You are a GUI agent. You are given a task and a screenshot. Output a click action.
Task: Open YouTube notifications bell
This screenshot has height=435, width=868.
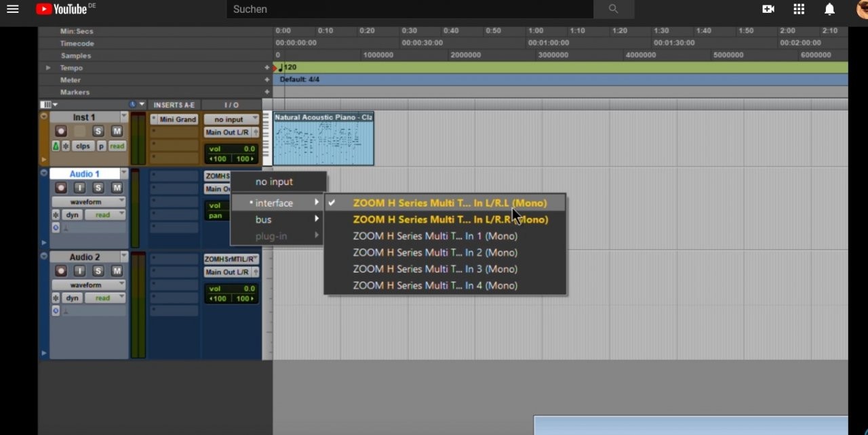point(829,9)
